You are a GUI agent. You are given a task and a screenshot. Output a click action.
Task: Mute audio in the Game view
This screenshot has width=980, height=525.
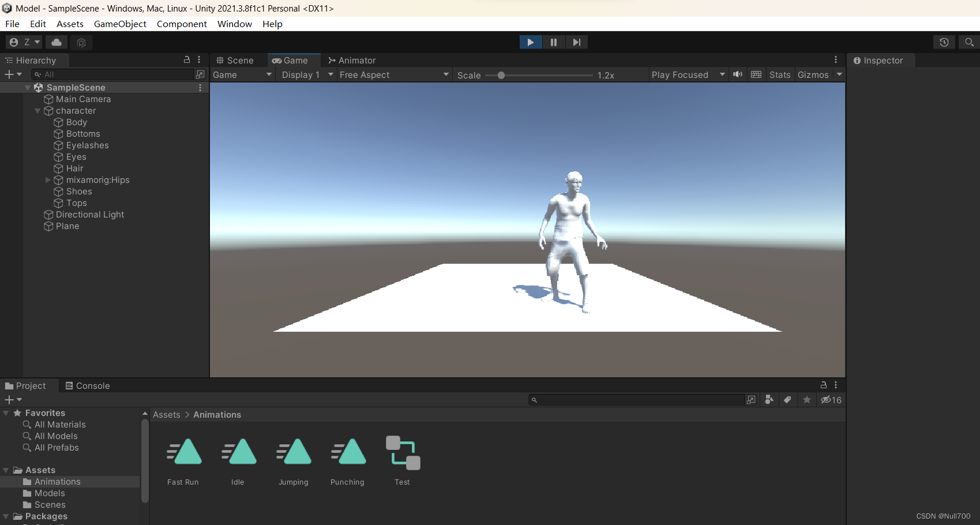click(x=737, y=74)
